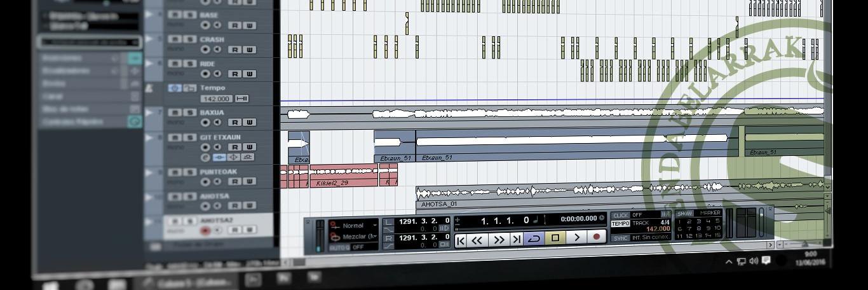Screen dimensions: 868x290
Task: Toggle write automation on BAXUA track
Action: [249, 123]
